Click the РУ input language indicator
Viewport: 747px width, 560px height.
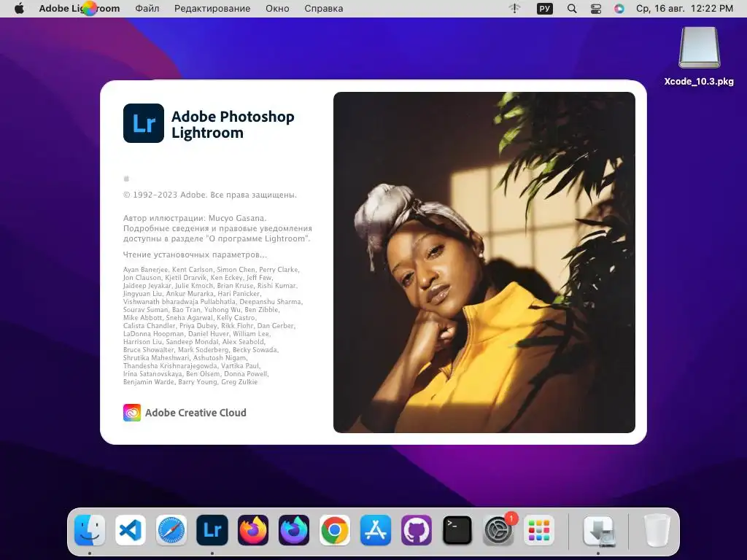[544, 9]
